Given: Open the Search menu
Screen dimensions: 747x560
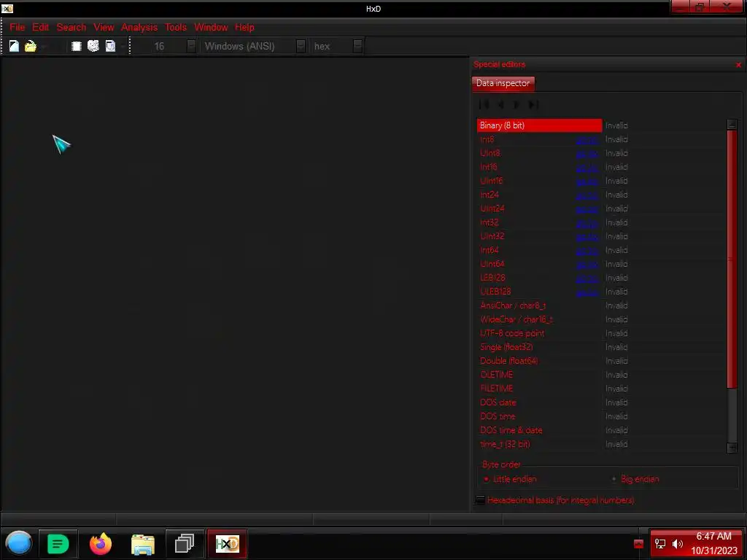Looking at the screenshot, I should tap(71, 27).
